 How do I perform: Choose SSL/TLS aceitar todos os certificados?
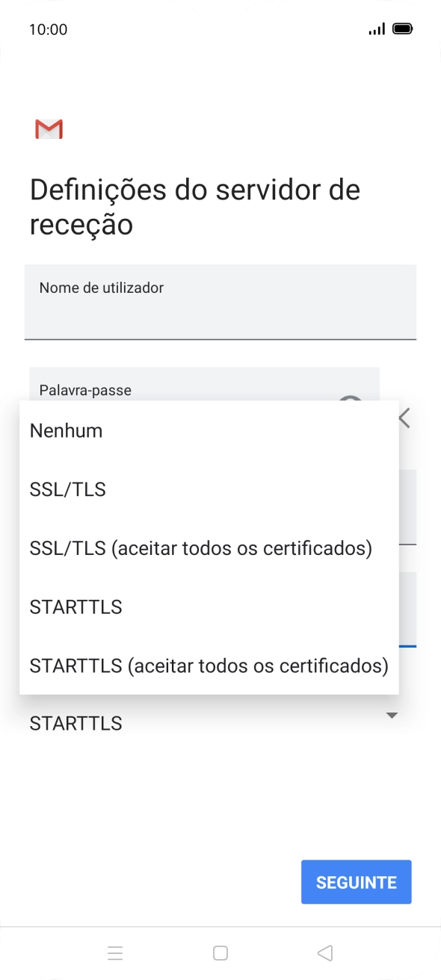point(200,548)
